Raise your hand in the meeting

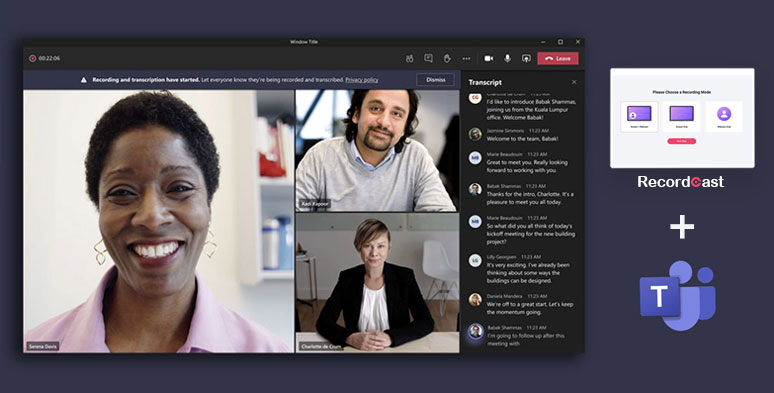coord(447,58)
